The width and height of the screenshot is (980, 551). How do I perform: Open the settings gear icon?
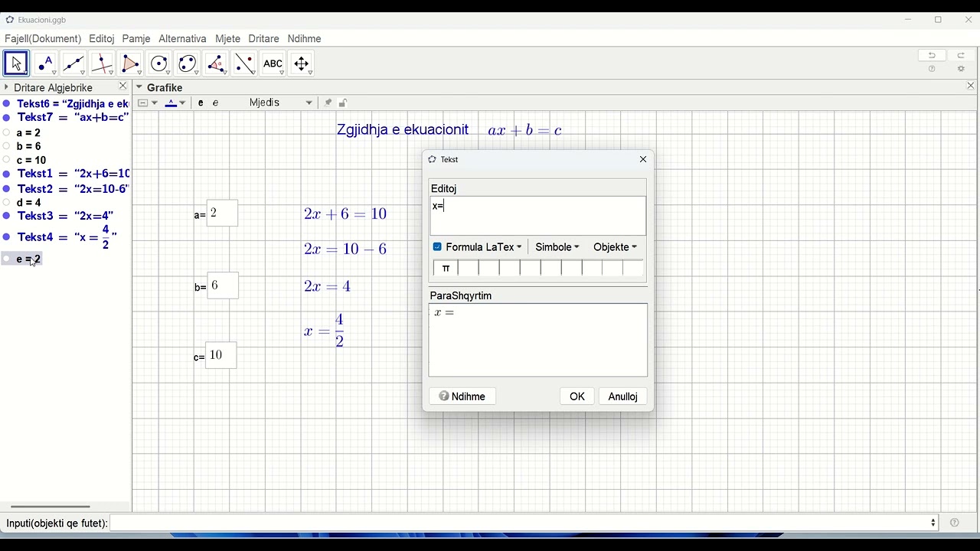point(961,70)
